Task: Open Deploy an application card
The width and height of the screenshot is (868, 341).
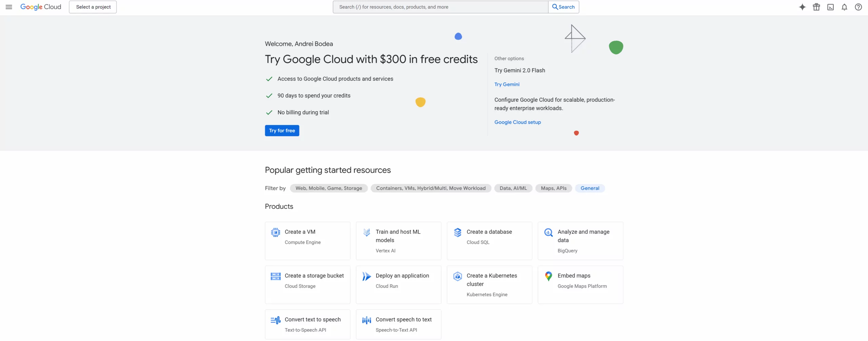Action: tap(398, 285)
